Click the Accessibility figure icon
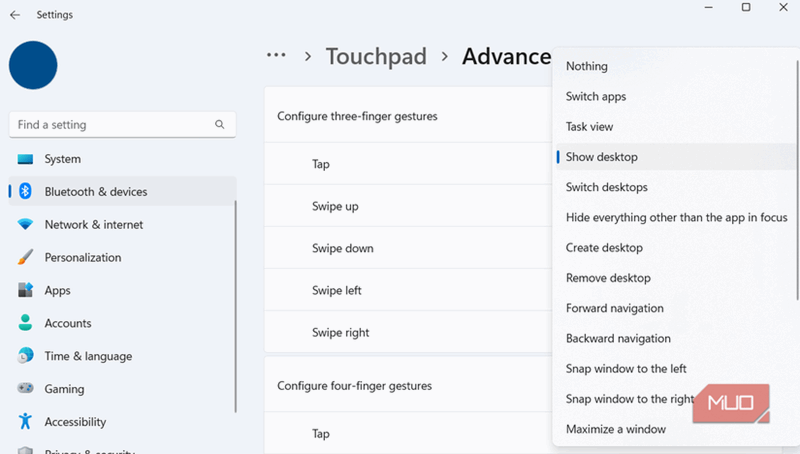This screenshot has height=454, width=800. pos(25,422)
